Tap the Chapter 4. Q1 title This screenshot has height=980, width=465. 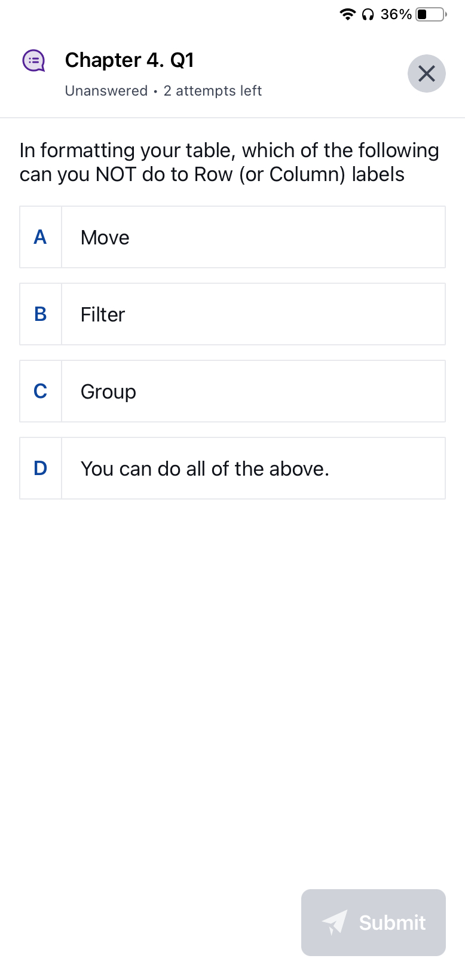129,60
